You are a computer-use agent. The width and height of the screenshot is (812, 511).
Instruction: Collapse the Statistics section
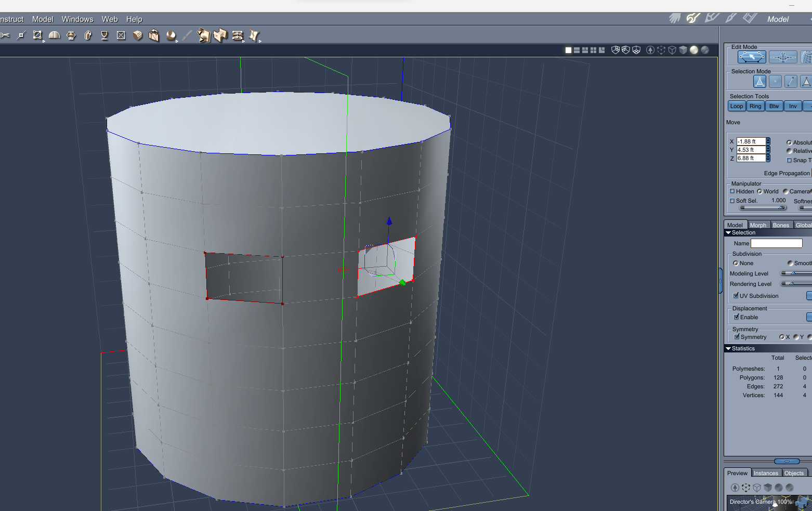[728, 349]
